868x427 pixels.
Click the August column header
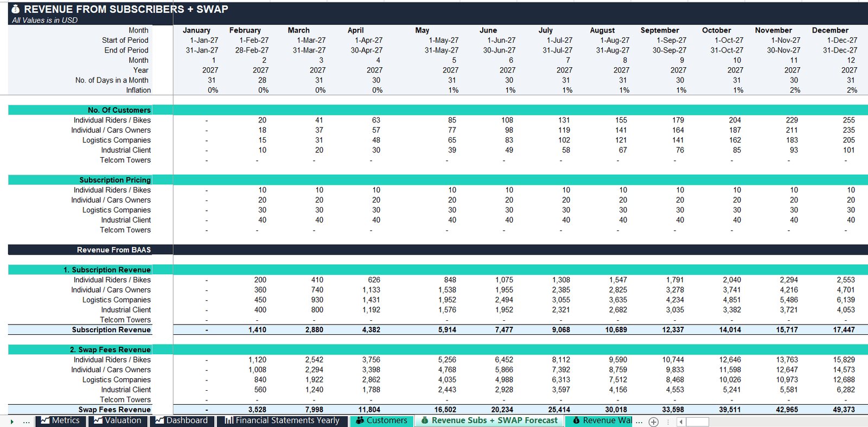pos(602,30)
